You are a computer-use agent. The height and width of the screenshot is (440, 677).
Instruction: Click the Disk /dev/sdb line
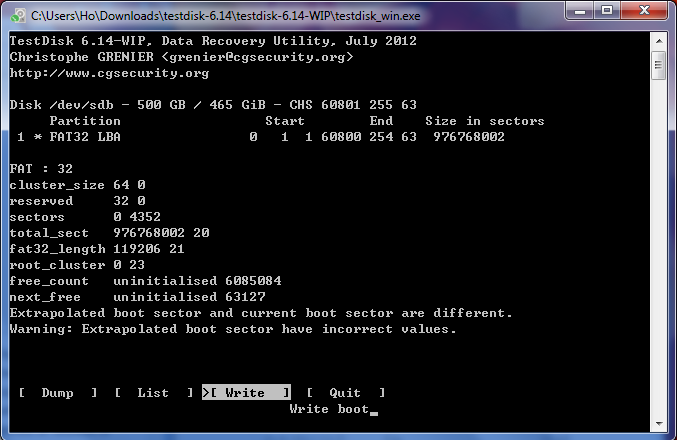(213, 105)
